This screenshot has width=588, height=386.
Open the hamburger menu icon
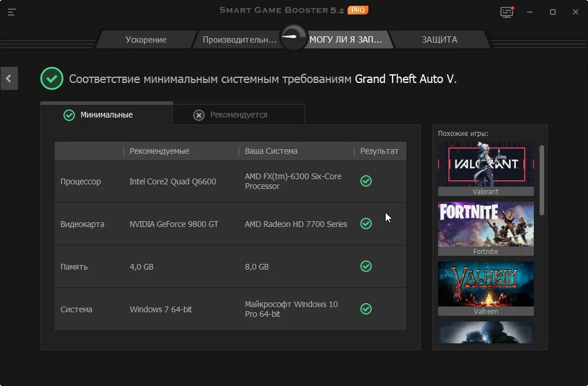tap(12, 12)
